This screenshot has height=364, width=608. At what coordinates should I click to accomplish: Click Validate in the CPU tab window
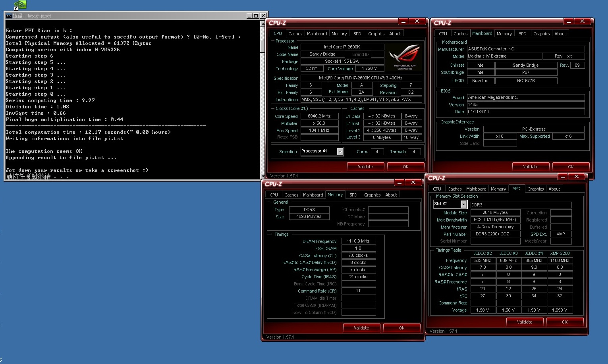tap(365, 167)
